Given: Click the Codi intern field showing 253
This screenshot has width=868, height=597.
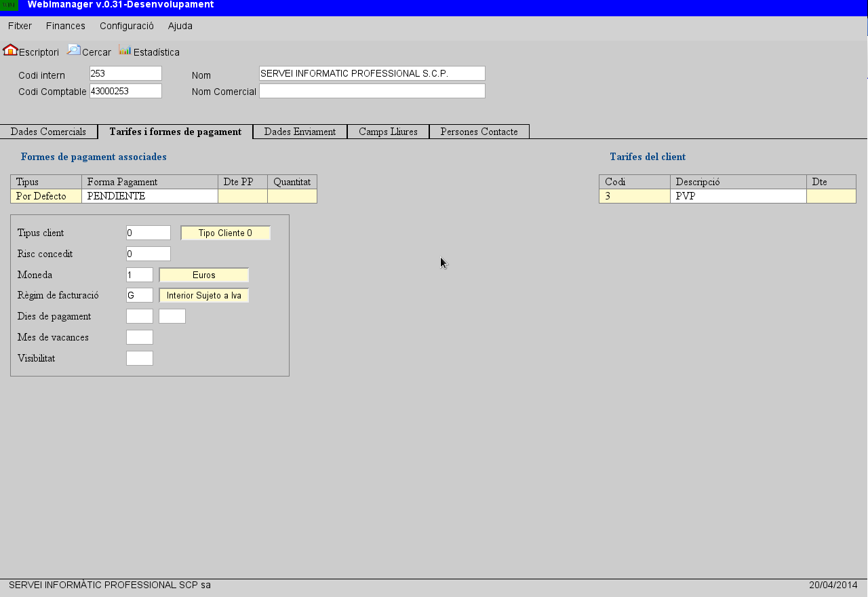Looking at the screenshot, I should click(x=125, y=73).
